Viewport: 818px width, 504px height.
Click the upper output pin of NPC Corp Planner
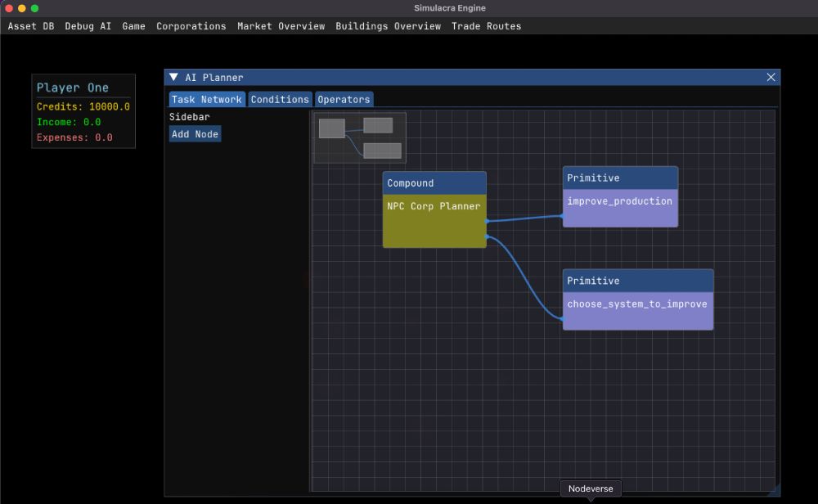point(487,221)
